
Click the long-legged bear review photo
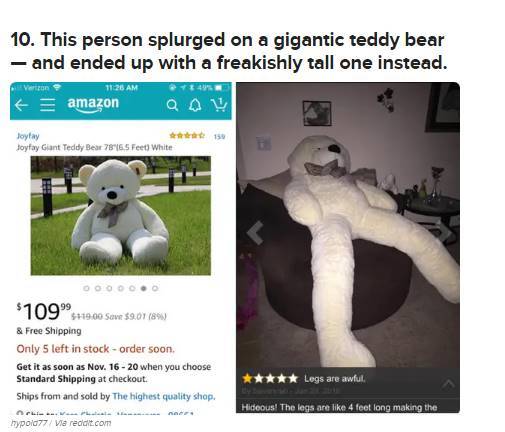click(x=348, y=225)
